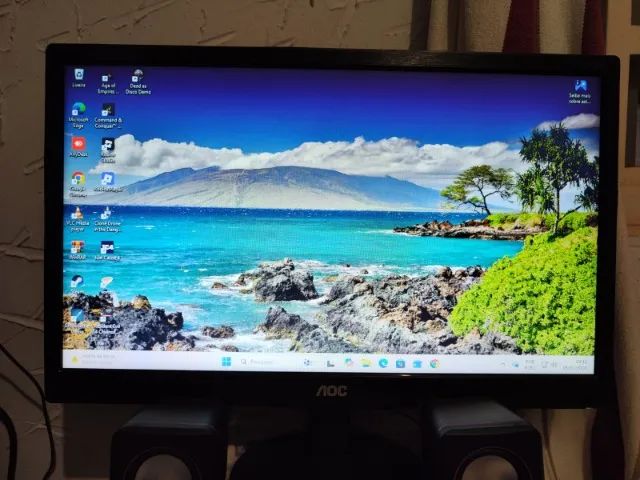Open the red AnyDesk desktop icon
The height and width of the screenshot is (480, 640).
coord(78,147)
